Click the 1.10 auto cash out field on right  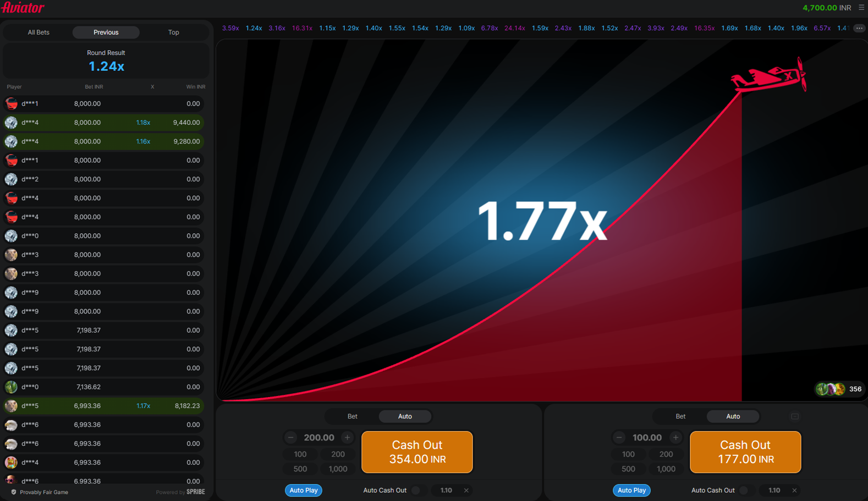click(774, 491)
